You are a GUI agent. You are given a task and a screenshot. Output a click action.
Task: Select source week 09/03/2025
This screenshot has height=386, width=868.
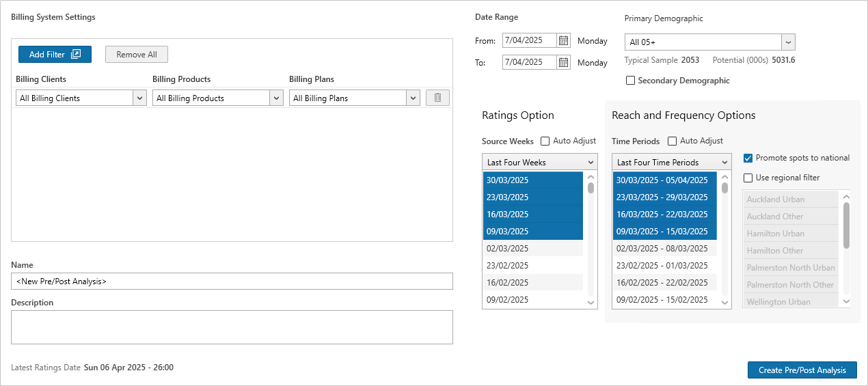click(533, 232)
